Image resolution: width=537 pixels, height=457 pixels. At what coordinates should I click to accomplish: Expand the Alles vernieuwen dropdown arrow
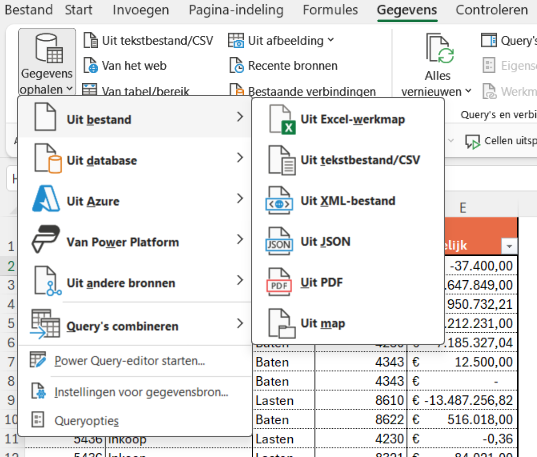point(469,91)
